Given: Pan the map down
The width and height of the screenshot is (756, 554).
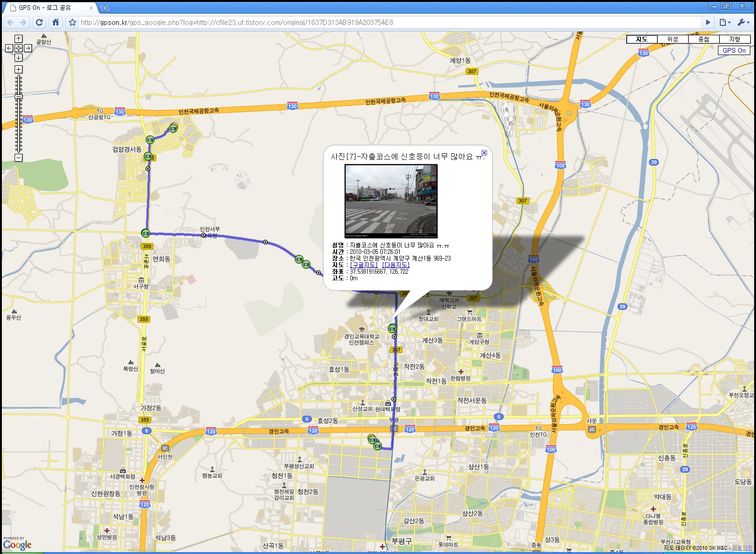Looking at the screenshot, I should [18, 57].
